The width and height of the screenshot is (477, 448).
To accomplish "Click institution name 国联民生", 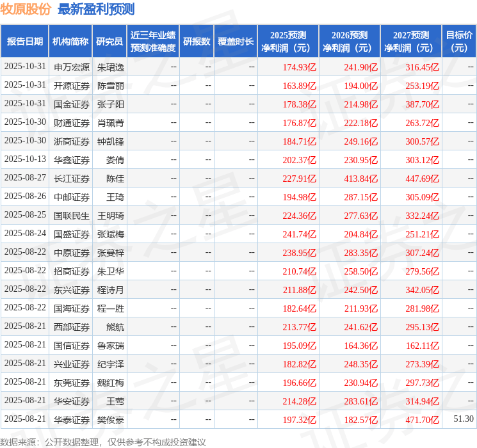I will [72, 216].
